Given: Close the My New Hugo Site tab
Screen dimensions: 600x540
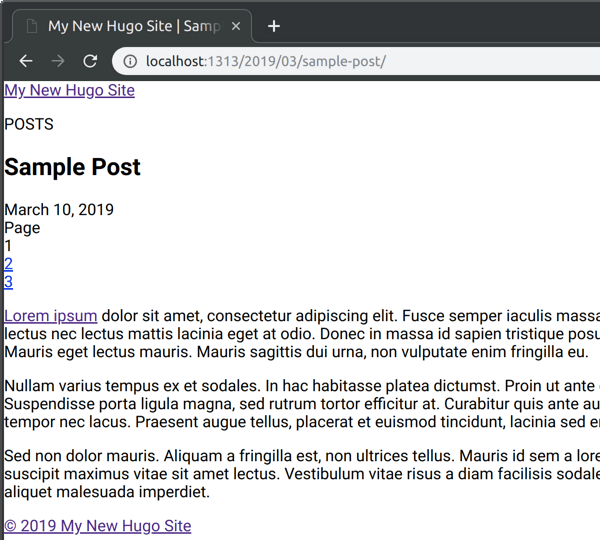Looking at the screenshot, I should pyautogui.click(x=236, y=26).
